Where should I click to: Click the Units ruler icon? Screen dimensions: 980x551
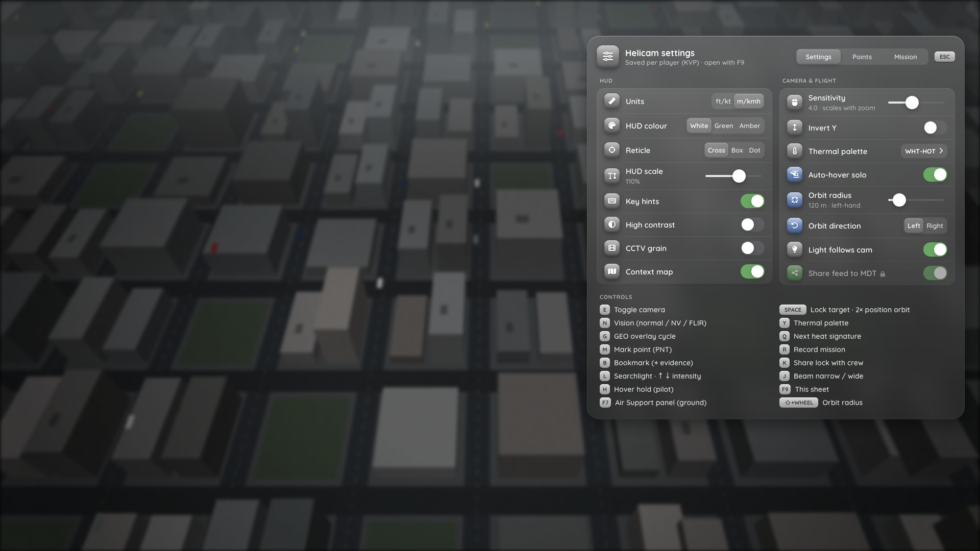pos(611,101)
